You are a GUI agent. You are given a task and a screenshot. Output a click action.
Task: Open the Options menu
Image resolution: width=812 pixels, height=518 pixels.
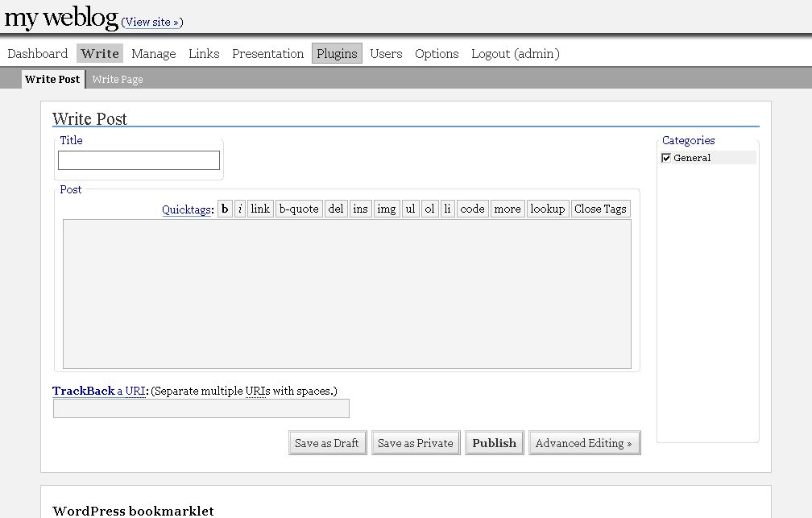point(437,54)
